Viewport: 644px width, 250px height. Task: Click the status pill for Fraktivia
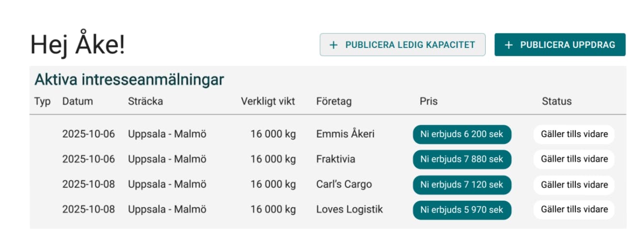click(x=574, y=159)
